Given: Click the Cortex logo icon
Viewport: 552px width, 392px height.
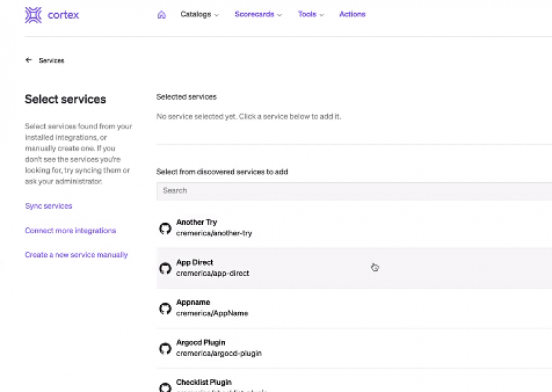Looking at the screenshot, I should coord(33,15).
